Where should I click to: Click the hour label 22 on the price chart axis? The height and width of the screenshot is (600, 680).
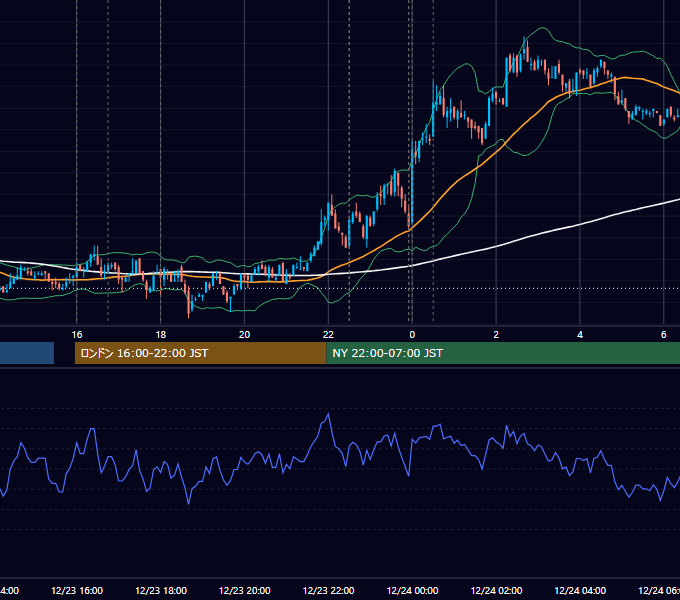click(x=328, y=334)
